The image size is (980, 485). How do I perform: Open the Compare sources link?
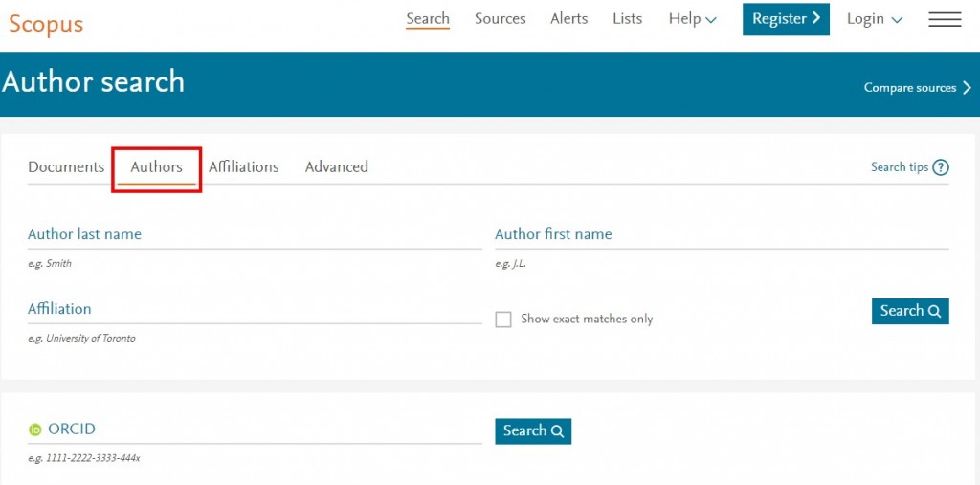[x=918, y=88]
